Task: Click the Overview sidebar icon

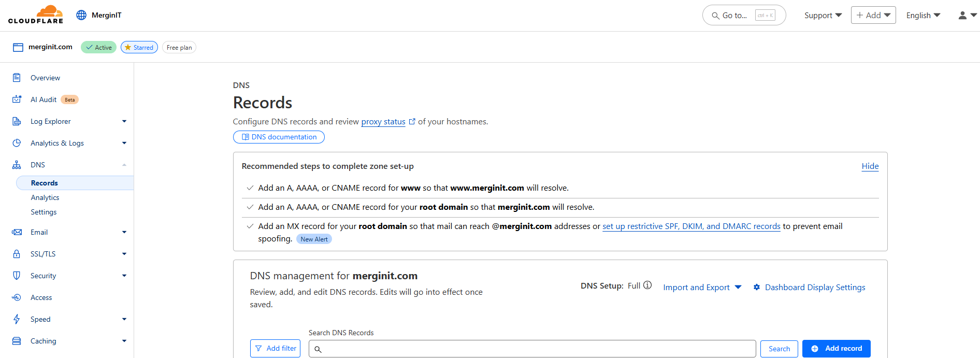Action: pyautogui.click(x=17, y=78)
